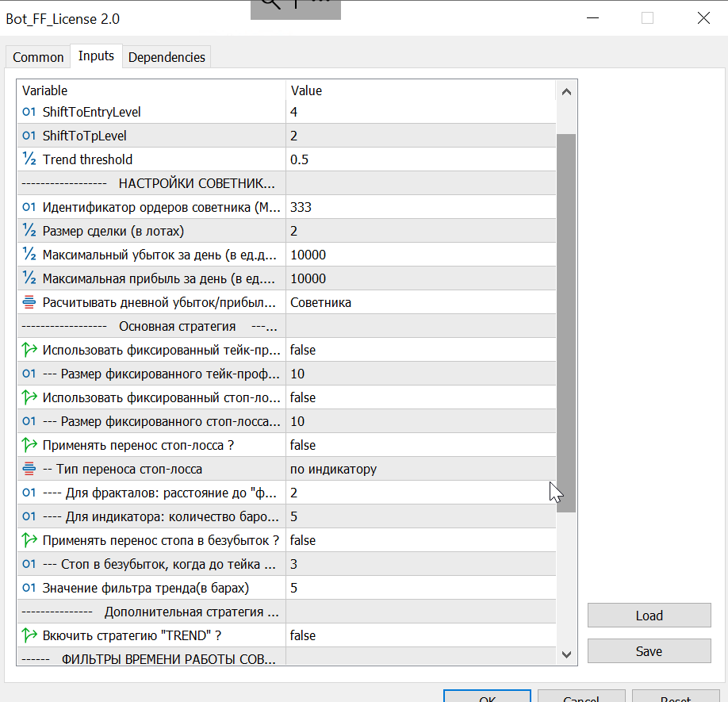Select the Inputs tab
Viewport: 728px width, 702px height.
(96, 56)
